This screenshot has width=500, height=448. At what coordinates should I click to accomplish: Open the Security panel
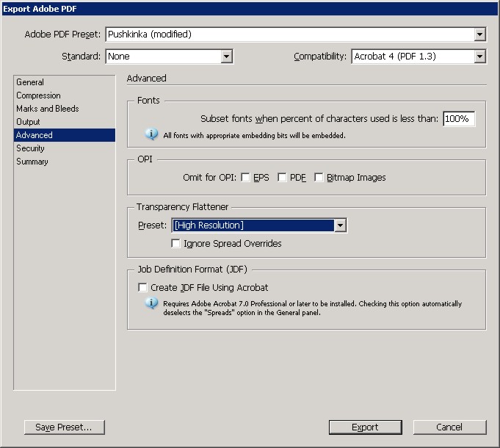pyautogui.click(x=65, y=148)
